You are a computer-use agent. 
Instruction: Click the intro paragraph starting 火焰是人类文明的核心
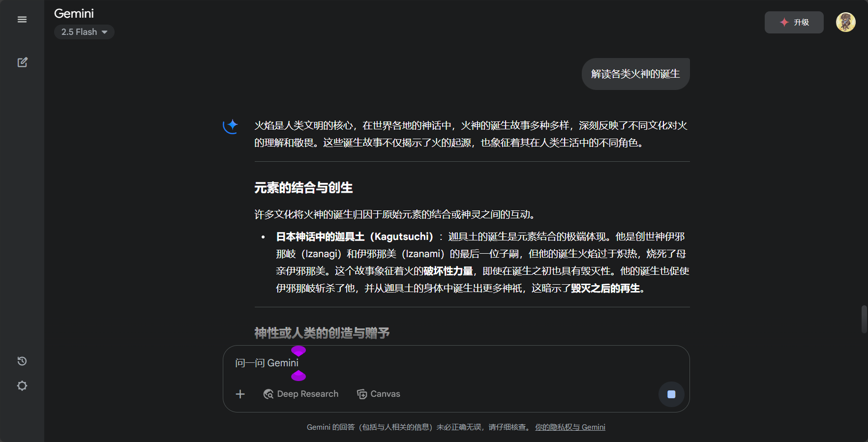(471, 134)
